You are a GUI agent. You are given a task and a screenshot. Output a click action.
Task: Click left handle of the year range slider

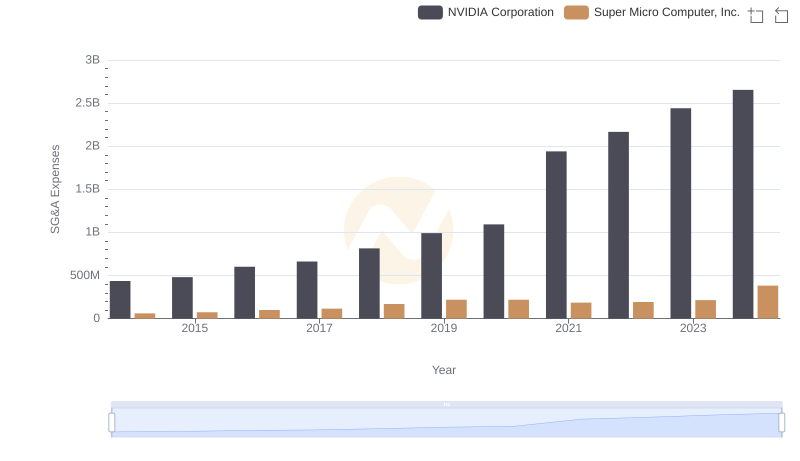[112, 423]
